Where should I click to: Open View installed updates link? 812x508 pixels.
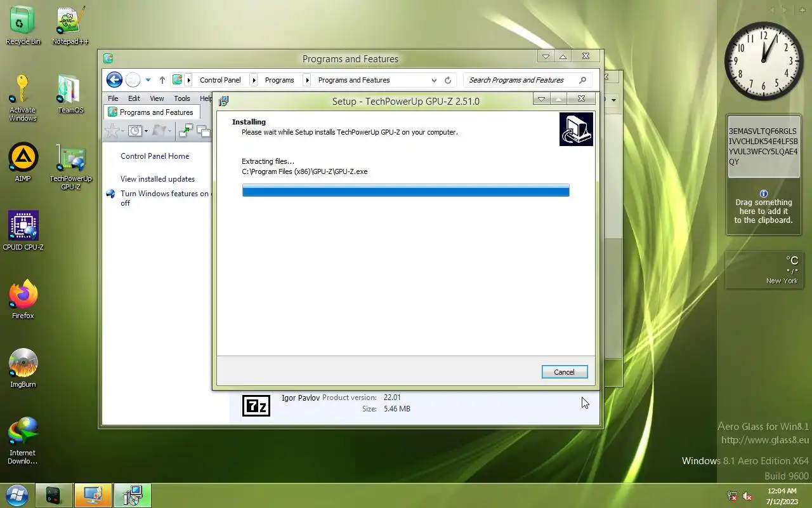tap(157, 179)
